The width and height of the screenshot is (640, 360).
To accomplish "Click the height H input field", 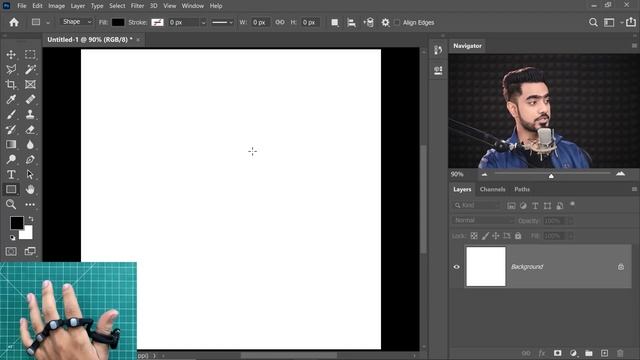I will click(x=310, y=22).
